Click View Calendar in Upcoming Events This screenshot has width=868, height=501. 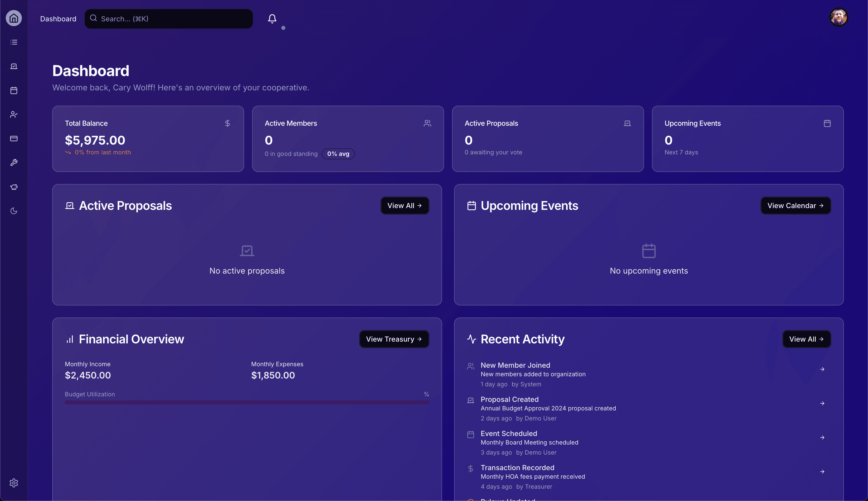click(795, 205)
